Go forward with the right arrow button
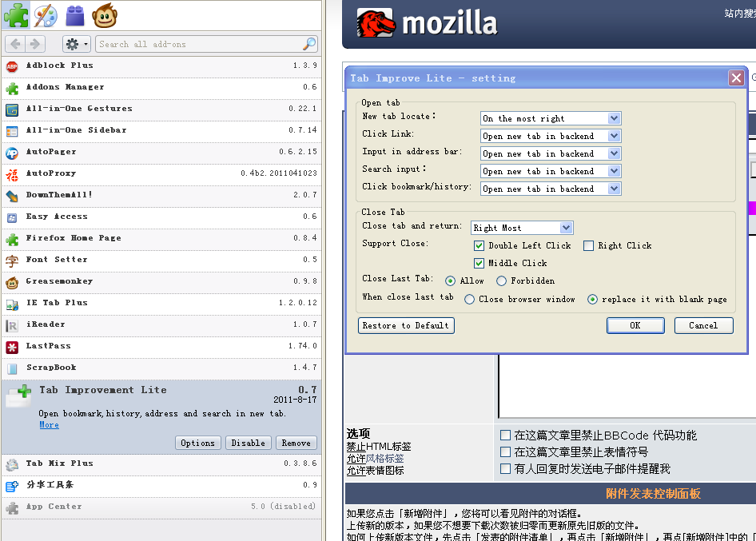Image resolution: width=756 pixels, height=541 pixels. pyautogui.click(x=35, y=44)
